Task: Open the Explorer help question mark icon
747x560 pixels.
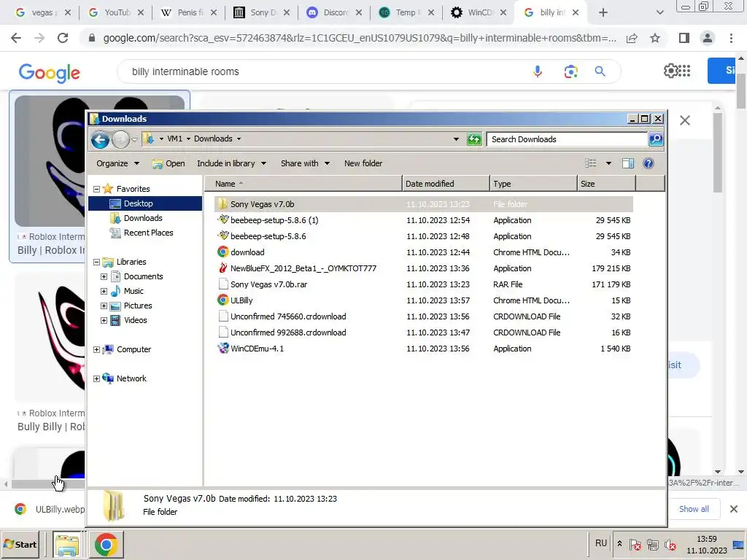Action: pos(648,163)
